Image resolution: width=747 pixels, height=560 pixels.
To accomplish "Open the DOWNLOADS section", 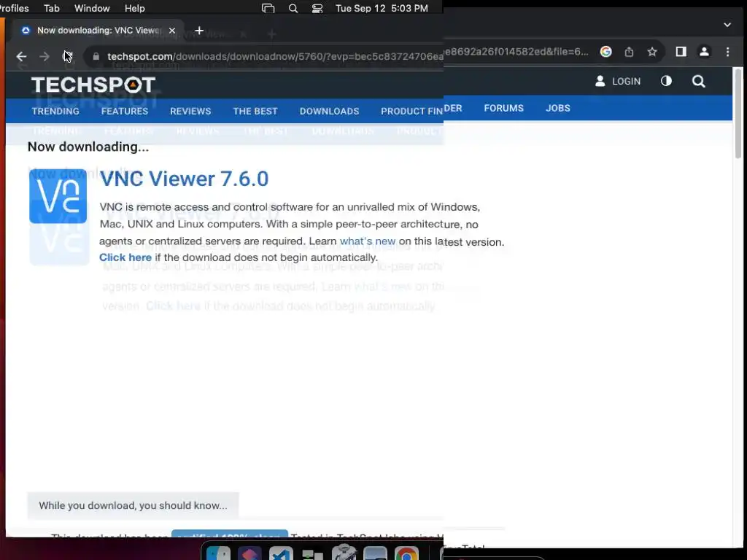I will tap(329, 111).
